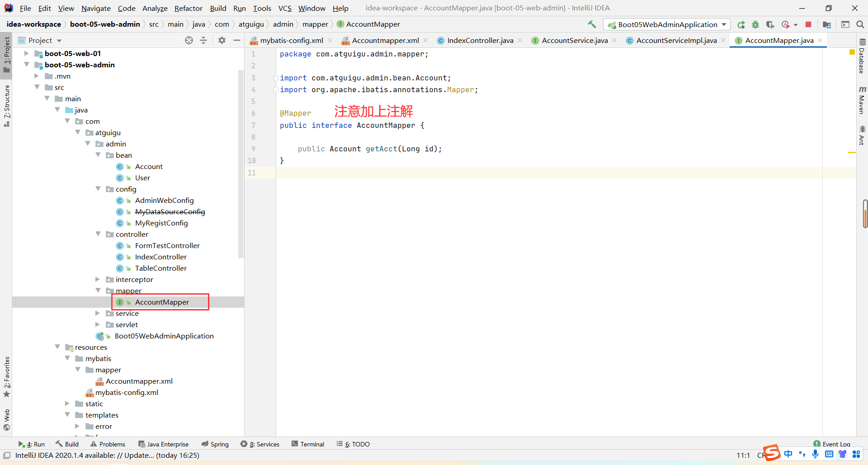The image size is (868, 465).
Task: Toggle the Structure tool window sidebar button
Action: 7,105
